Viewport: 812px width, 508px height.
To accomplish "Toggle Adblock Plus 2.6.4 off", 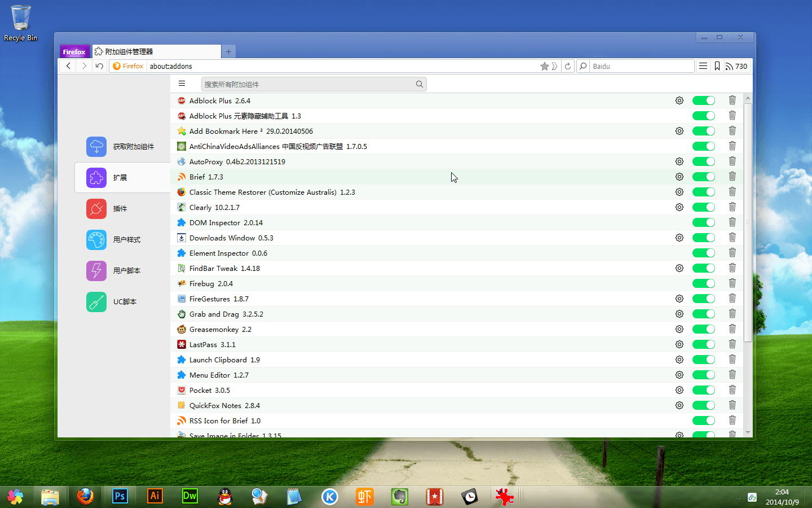I will click(703, 100).
